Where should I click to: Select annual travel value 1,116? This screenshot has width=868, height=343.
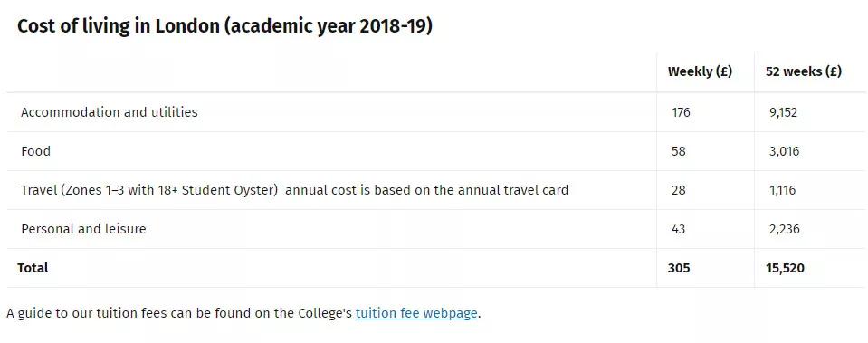point(782,190)
